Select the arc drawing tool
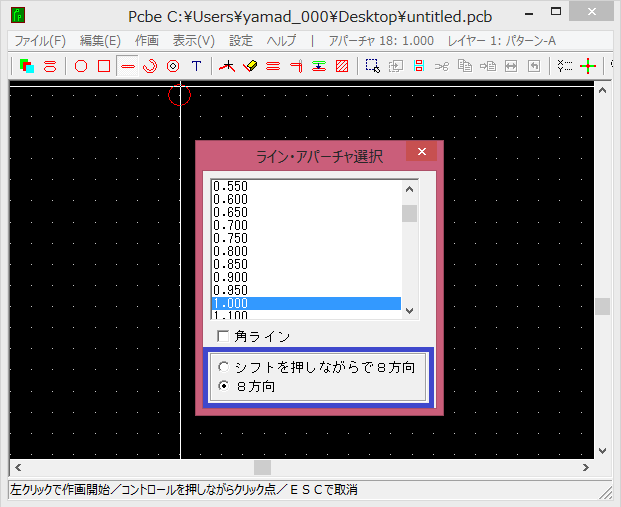This screenshot has width=621, height=507. (150, 66)
